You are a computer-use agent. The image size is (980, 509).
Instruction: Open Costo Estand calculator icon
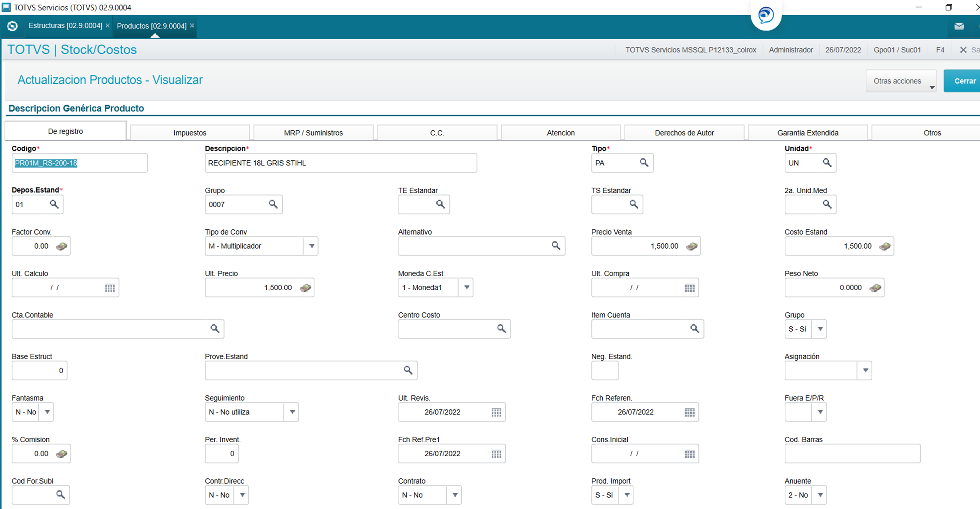[x=885, y=246]
